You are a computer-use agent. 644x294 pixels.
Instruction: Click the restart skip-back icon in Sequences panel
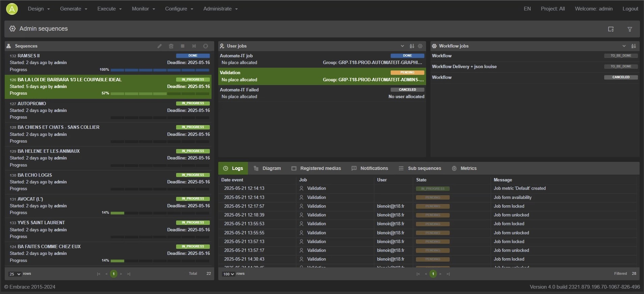[194, 46]
